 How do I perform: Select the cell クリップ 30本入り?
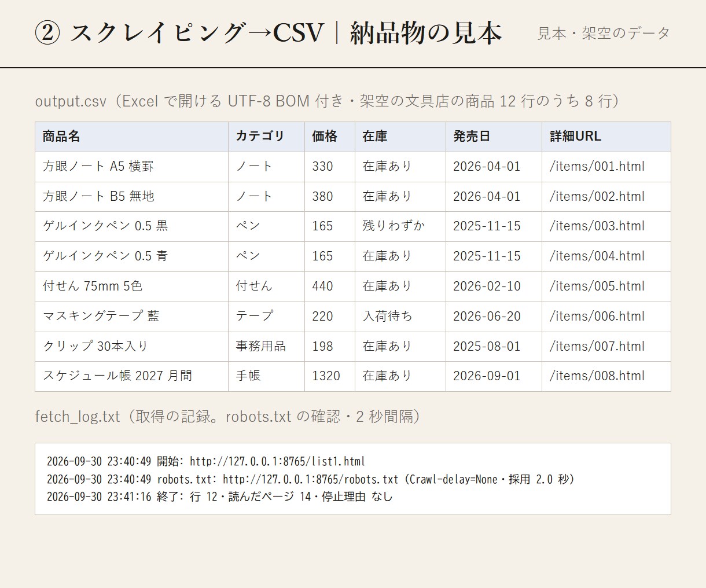tap(131, 347)
